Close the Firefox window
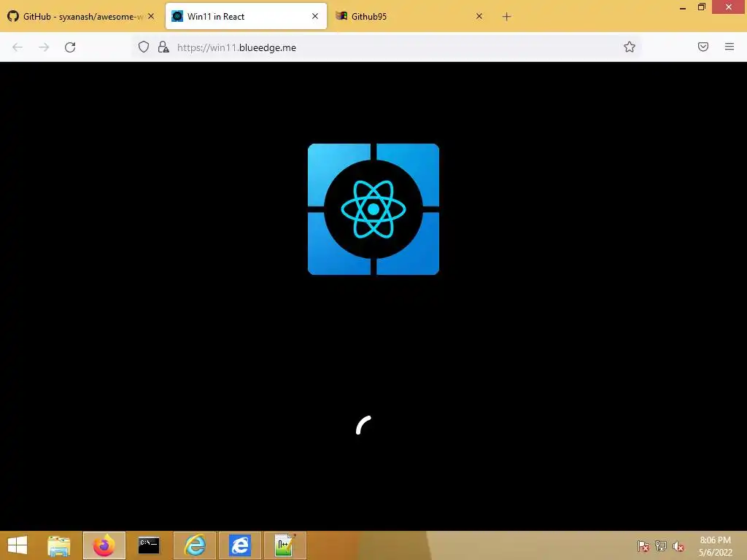This screenshot has height=560, width=747. coord(729,7)
